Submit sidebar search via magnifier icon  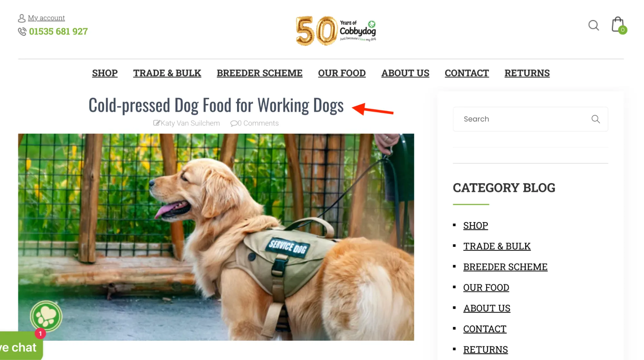[596, 119]
